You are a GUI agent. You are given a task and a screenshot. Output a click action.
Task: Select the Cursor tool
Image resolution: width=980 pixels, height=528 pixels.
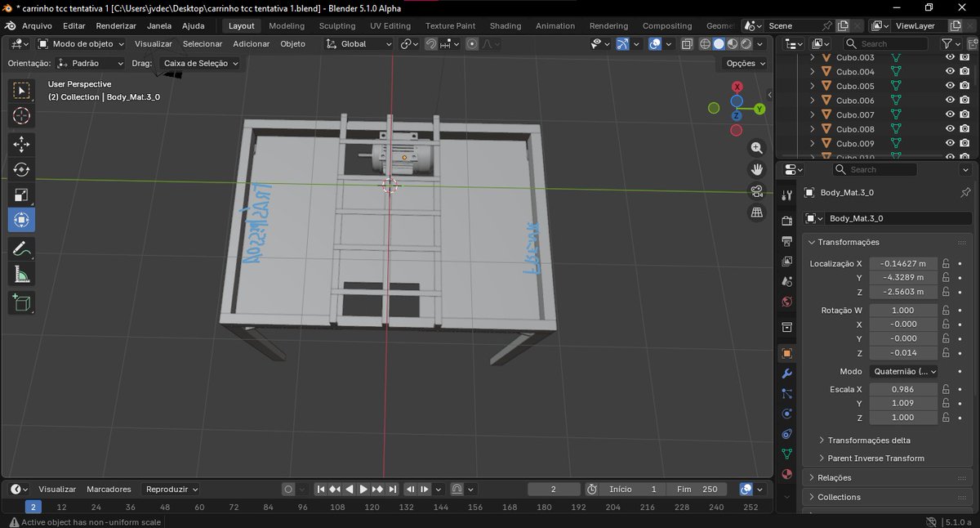22,117
